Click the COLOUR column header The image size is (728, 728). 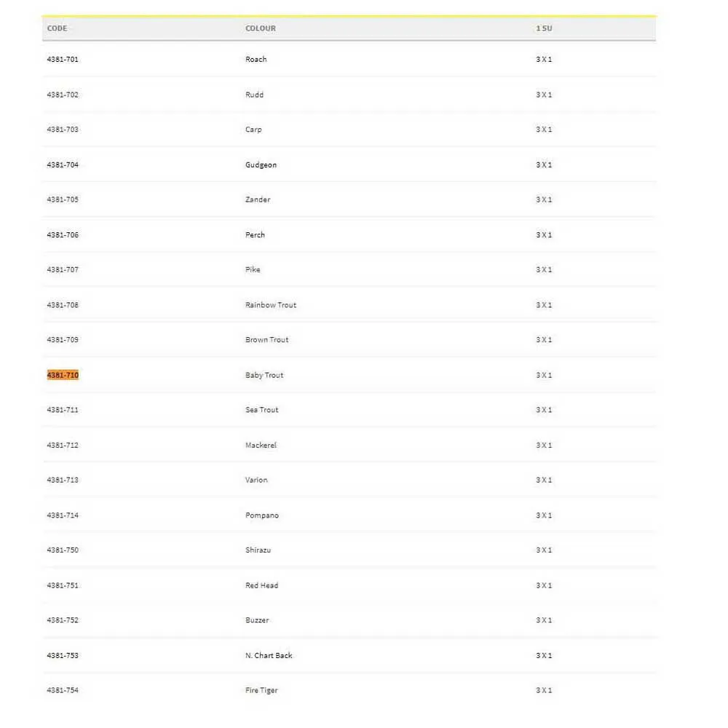tap(261, 28)
